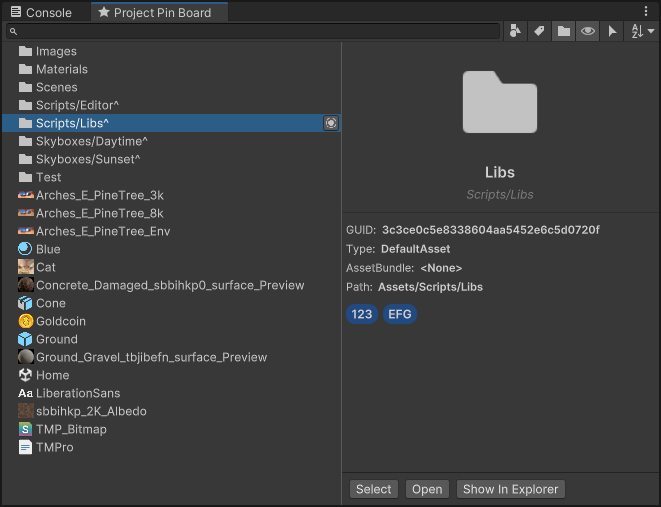Select the Arches_E_PineTree_8k item name

click(x=100, y=213)
